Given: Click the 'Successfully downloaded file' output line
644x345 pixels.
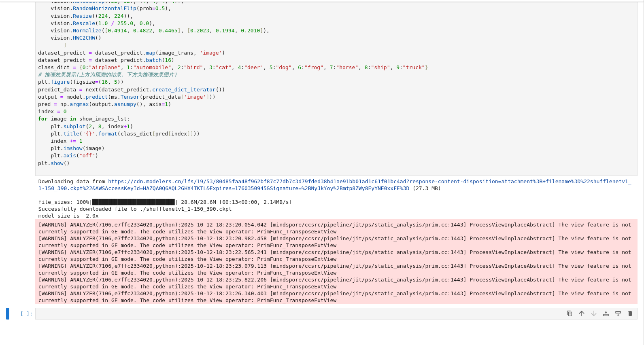Looking at the screenshot, I should [135, 209].
